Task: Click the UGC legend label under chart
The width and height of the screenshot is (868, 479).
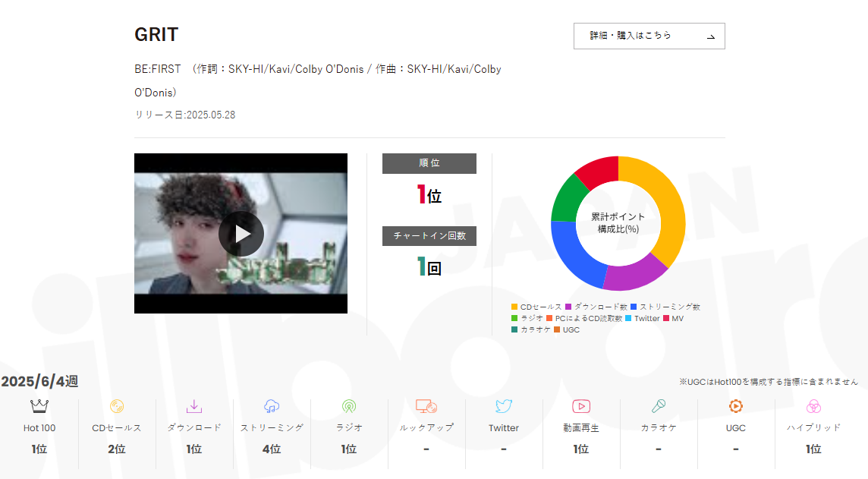Action: (x=571, y=329)
